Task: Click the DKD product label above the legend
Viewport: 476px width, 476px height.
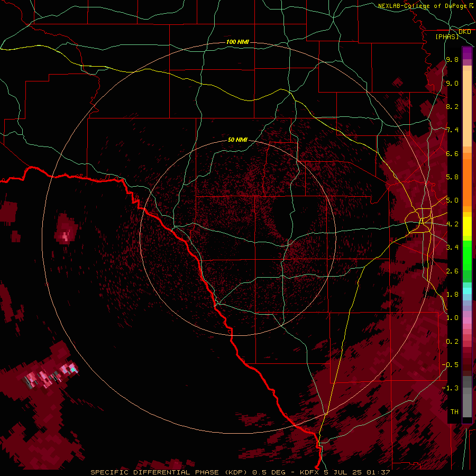Action: [465, 32]
